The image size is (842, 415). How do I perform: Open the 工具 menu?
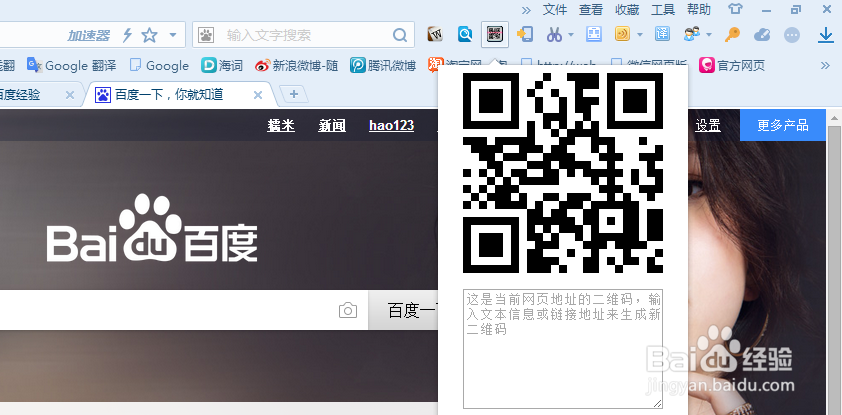(x=663, y=9)
